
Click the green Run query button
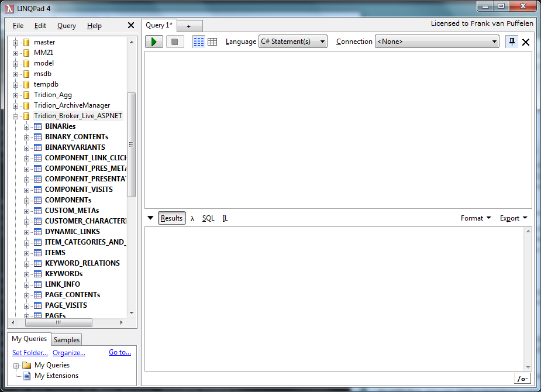154,42
